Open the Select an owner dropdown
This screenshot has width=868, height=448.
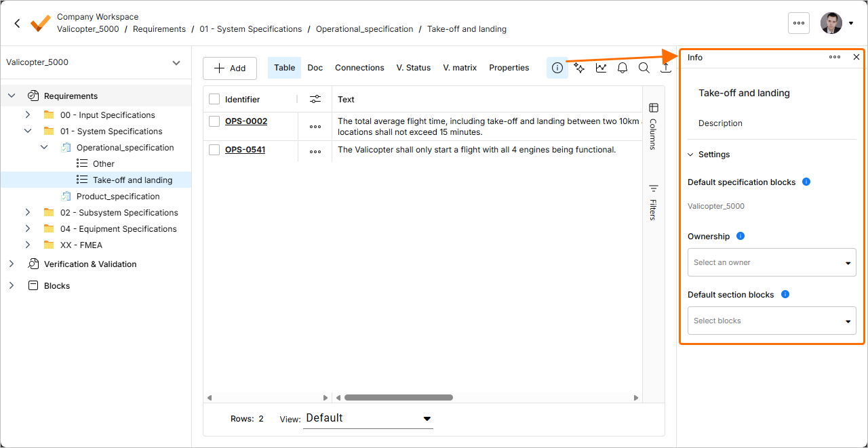pos(772,262)
